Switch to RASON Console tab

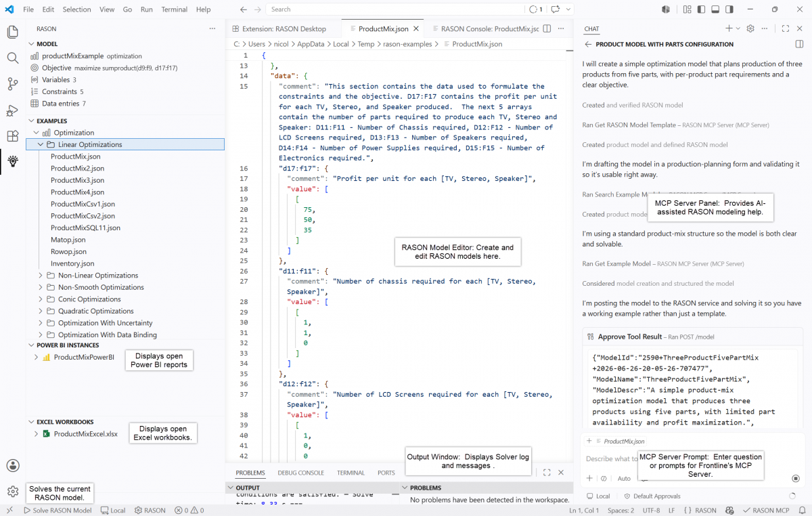[x=484, y=29]
